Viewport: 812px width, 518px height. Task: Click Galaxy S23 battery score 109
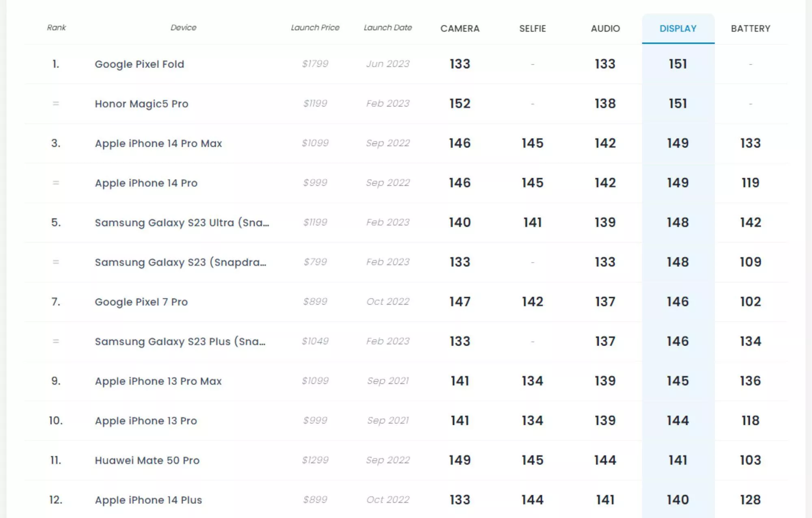pos(751,262)
